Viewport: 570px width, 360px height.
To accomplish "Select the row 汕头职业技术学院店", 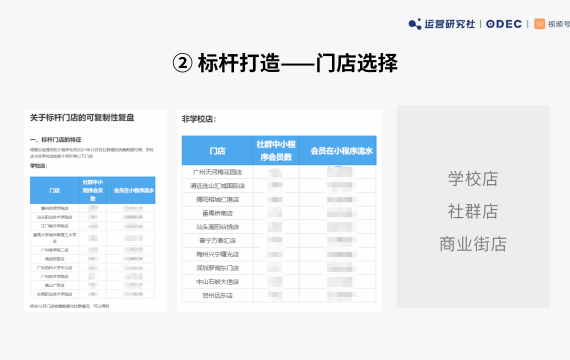I will (x=93, y=217).
